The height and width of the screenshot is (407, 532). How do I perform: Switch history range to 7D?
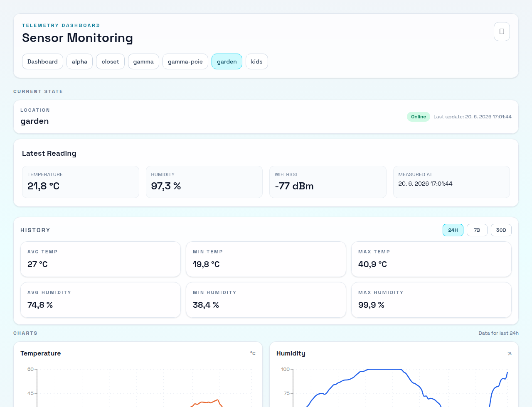477,230
